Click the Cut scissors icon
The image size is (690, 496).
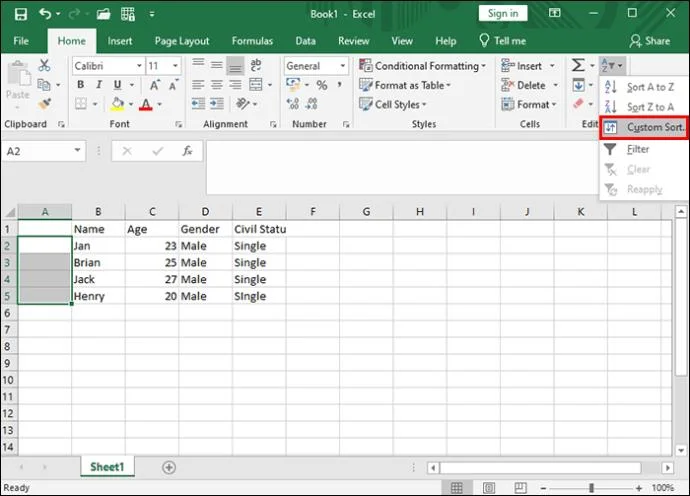(44, 66)
